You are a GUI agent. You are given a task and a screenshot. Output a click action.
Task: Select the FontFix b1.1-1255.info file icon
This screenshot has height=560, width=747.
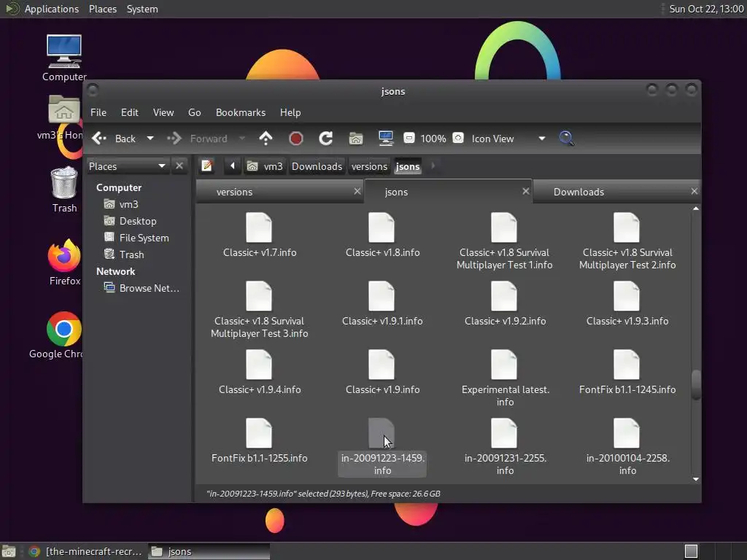click(259, 433)
